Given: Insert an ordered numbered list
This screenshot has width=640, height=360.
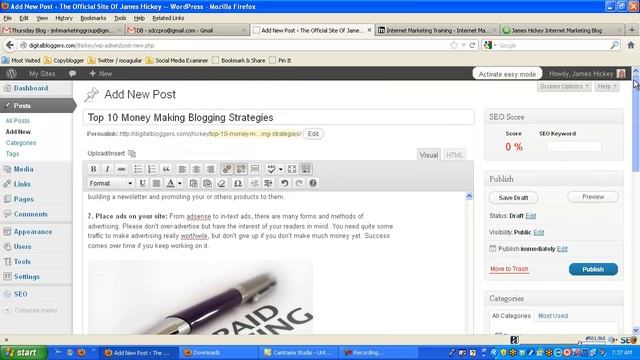Looking at the screenshot, I should pos(152,169).
